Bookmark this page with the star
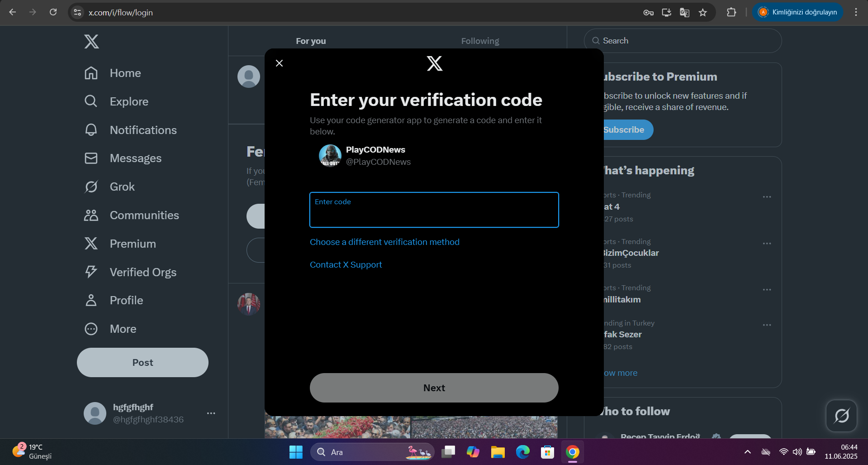Viewport: 868px width, 465px height. [x=702, y=12]
